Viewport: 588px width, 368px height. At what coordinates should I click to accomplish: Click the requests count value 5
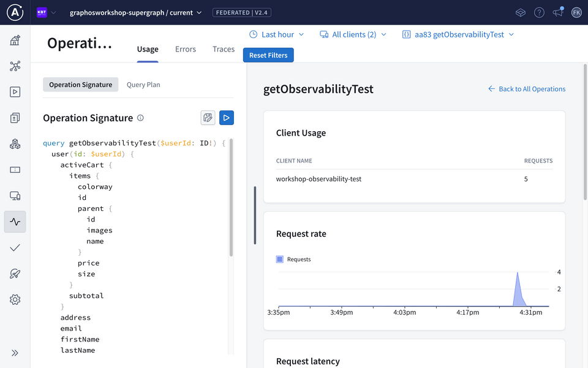click(526, 179)
